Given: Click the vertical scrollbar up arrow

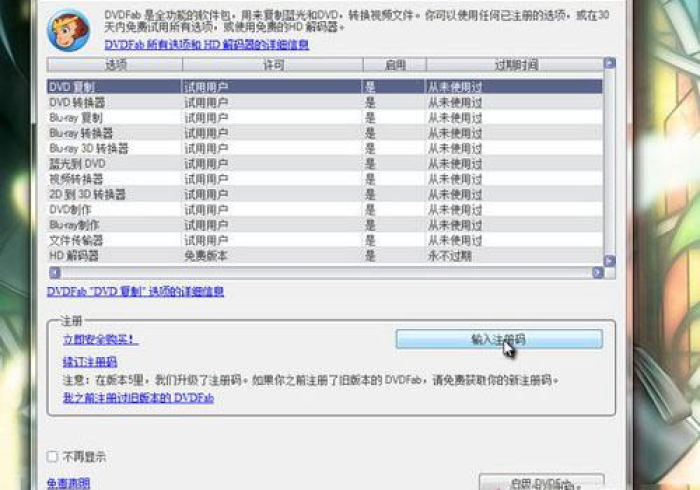Looking at the screenshot, I should click(x=609, y=64).
